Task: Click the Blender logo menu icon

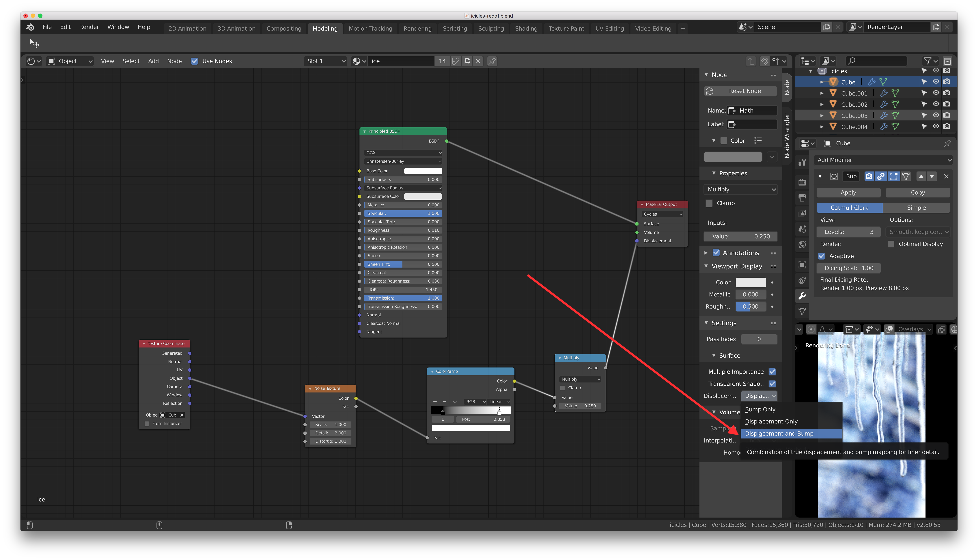Action: tap(30, 27)
